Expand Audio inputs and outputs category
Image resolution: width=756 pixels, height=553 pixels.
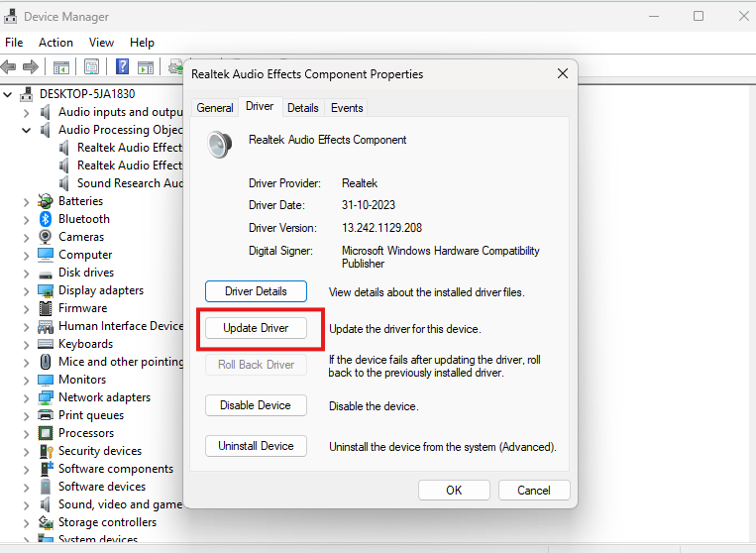point(26,113)
